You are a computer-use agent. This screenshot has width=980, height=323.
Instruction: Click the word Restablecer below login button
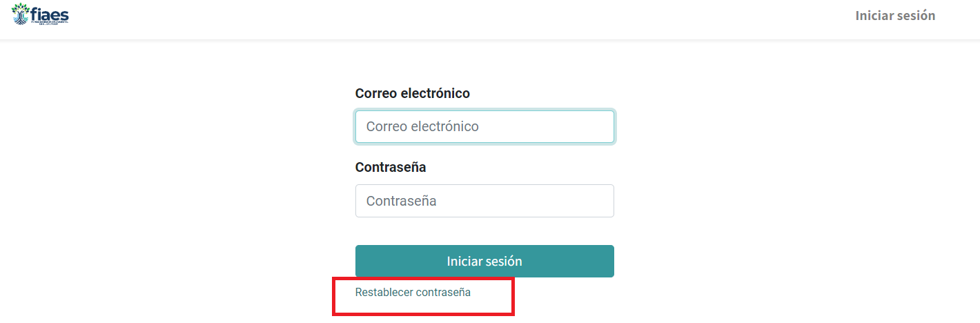[384, 292]
